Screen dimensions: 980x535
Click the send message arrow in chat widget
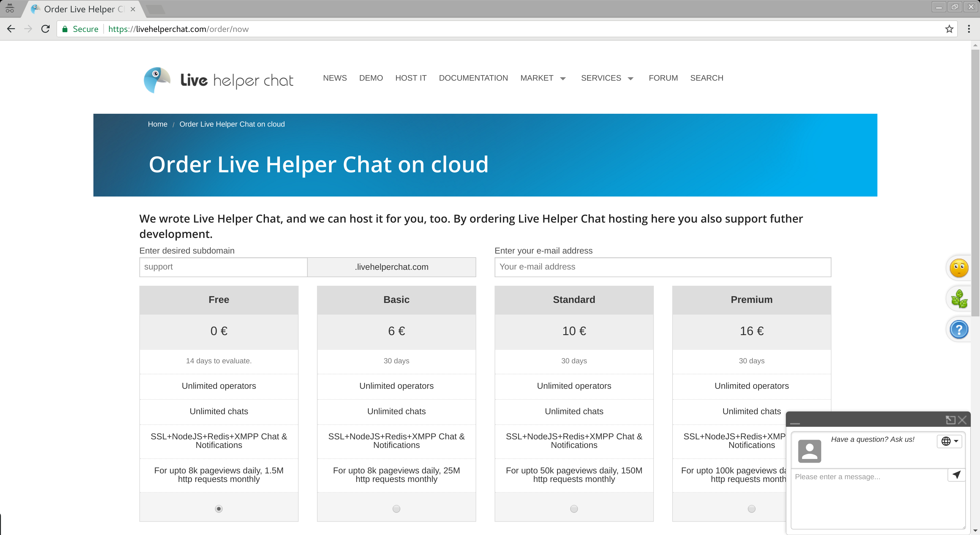click(x=956, y=475)
